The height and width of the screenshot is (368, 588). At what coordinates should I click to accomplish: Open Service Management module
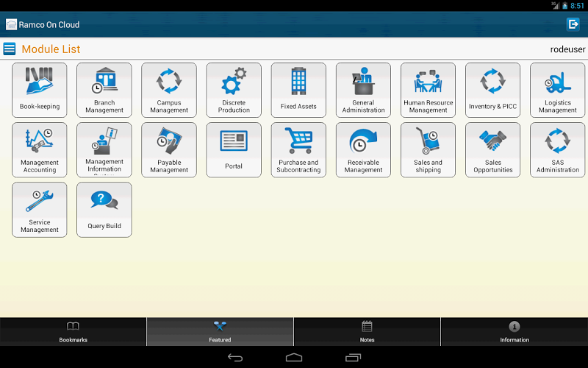40,210
